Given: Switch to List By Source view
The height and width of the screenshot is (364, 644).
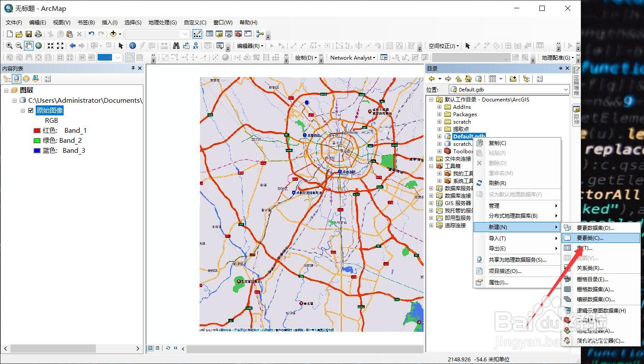Looking at the screenshot, I should point(17,79).
